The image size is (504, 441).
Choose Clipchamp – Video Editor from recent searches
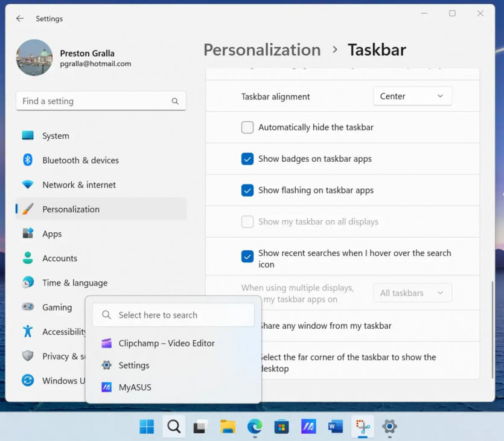(x=167, y=343)
